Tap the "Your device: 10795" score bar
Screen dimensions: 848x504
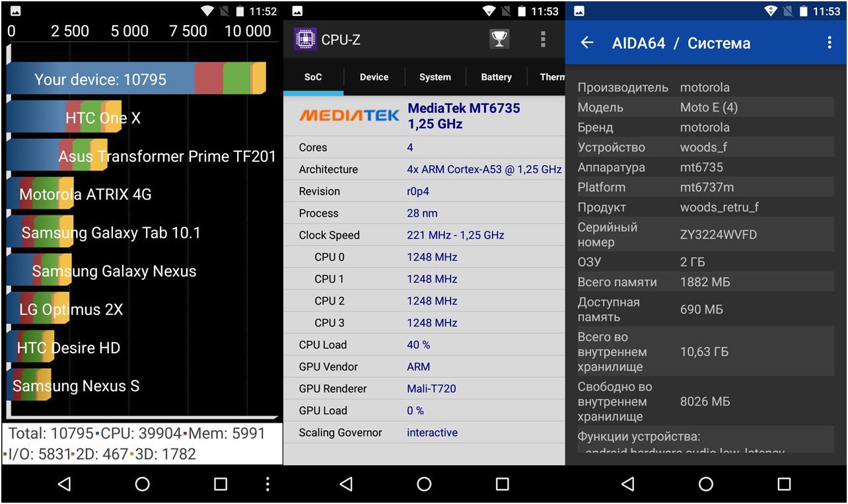(135, 79)
